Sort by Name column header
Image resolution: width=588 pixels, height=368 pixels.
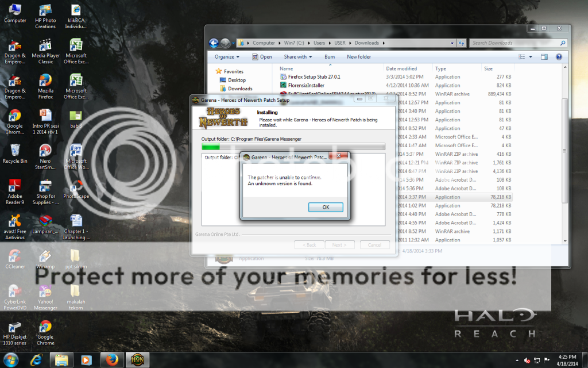tap(286, 69)
